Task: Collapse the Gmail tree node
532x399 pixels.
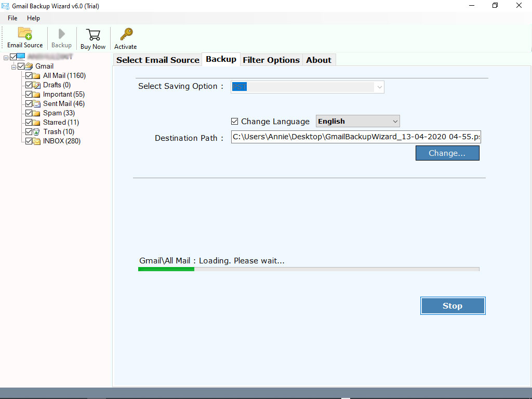Action: point(14,67)
